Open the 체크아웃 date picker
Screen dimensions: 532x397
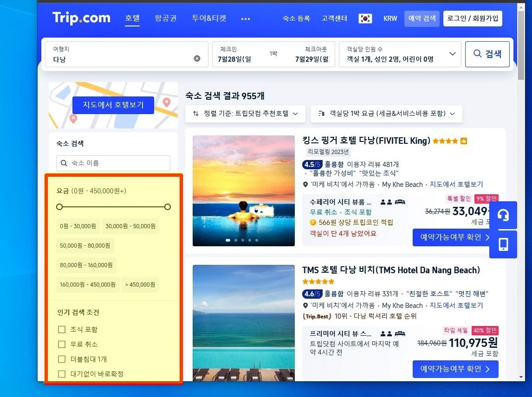[x=312, y=54]
